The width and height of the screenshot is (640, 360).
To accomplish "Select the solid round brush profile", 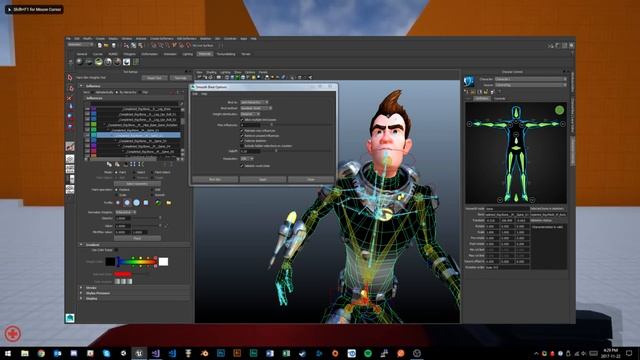I will click(136, 202).
